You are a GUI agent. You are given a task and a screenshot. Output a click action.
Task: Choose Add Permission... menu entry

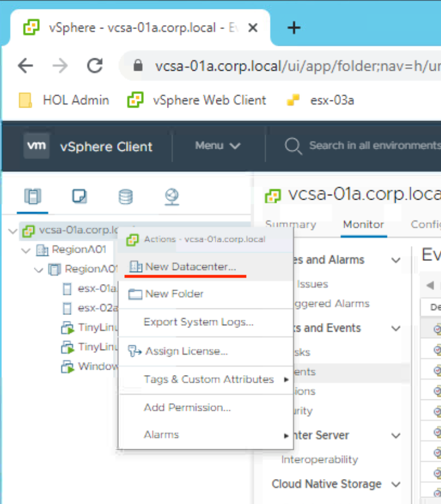click(x=206, y=408)
